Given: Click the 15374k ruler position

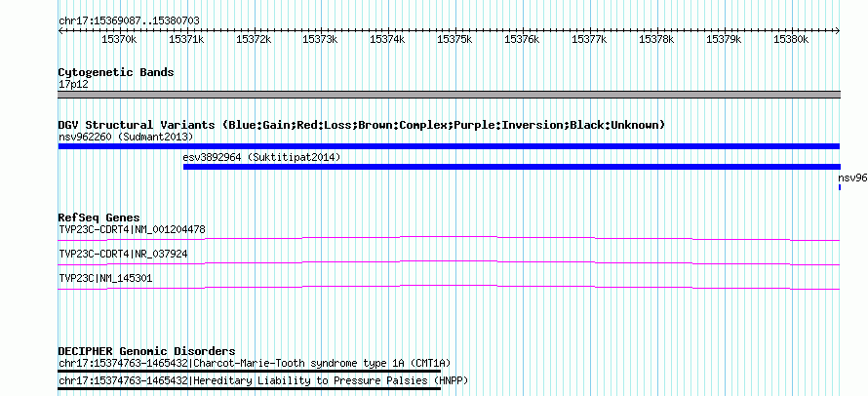Looking at the screenshot, I should click(x=387, y=39).
